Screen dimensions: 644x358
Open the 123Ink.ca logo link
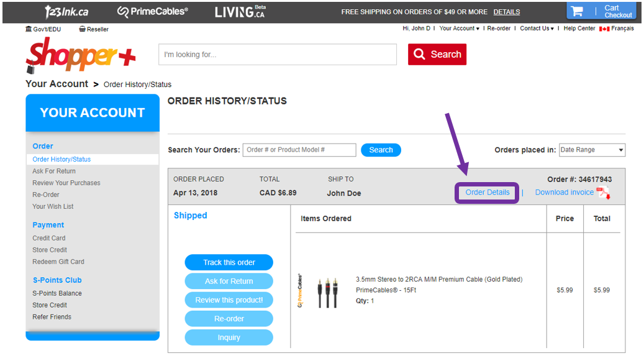(66, 12)
